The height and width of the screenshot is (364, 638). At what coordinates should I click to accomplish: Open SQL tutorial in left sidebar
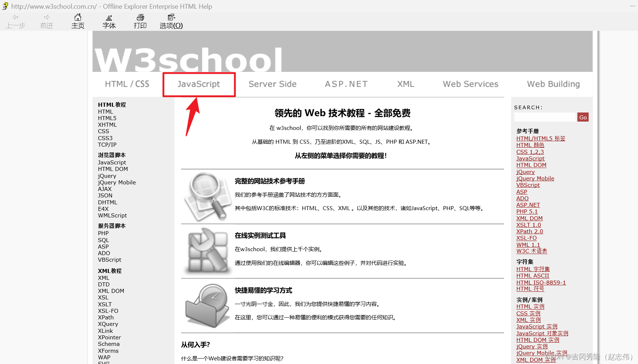[103, 240]
